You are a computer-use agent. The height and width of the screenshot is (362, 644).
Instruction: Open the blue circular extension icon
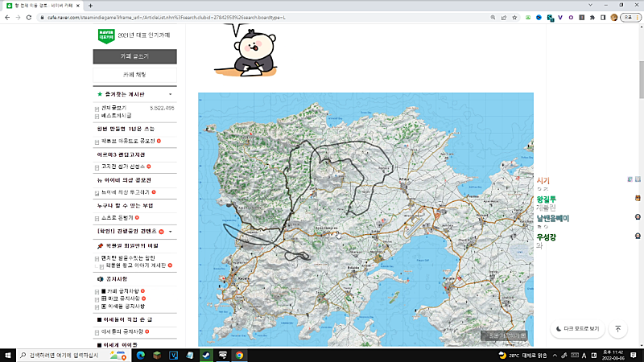(x=539, y=18)
